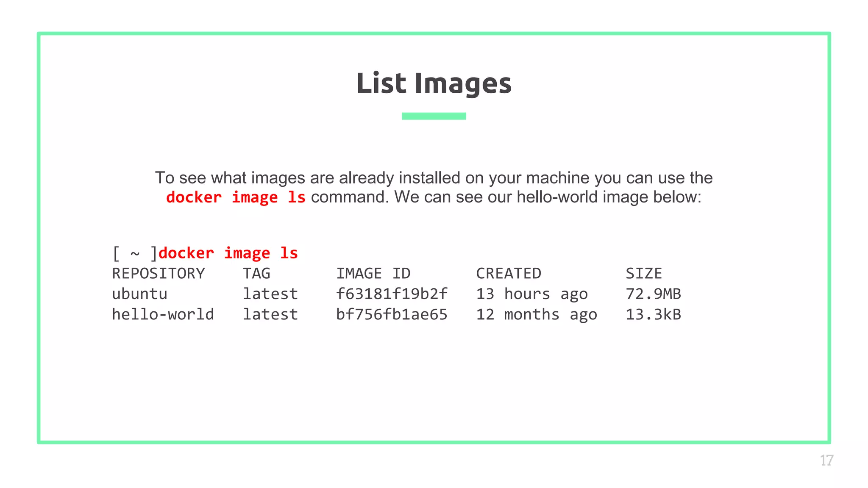Select the IMAGE ID column header
The width and height of the screenshot is (868, 488).
click(373, 274)
